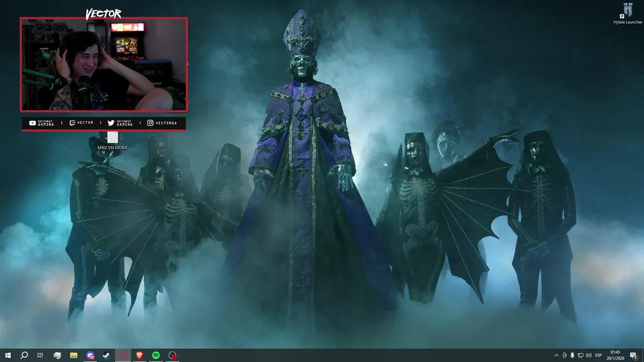This screenshot has height=362, width=644.
Task: Open the network tray icon
Action: (x=581, y=355)
